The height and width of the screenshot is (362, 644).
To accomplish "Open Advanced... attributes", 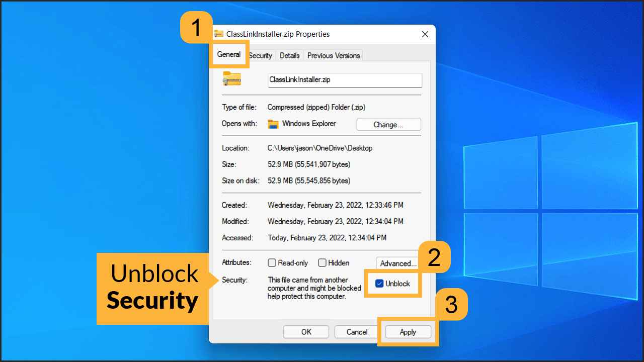I will 398,263.
